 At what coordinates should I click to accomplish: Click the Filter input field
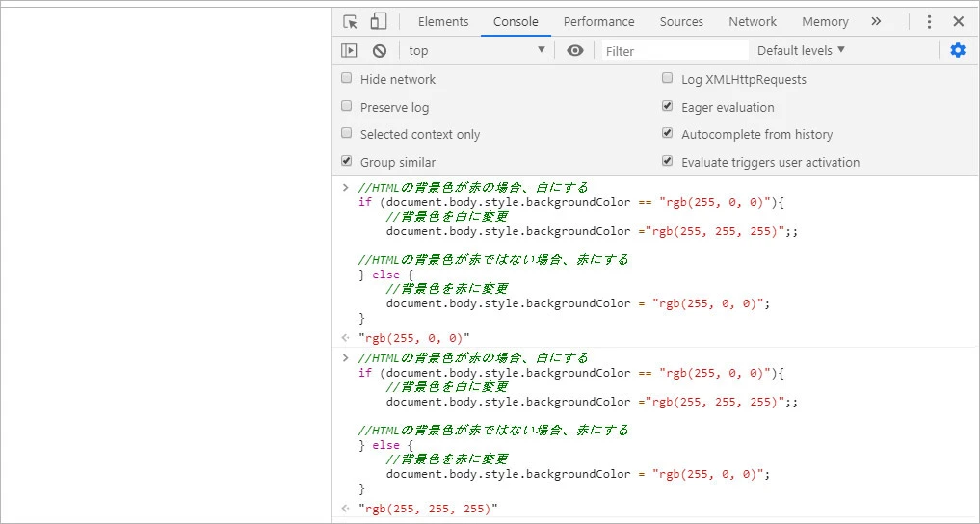tap(675, 51)
